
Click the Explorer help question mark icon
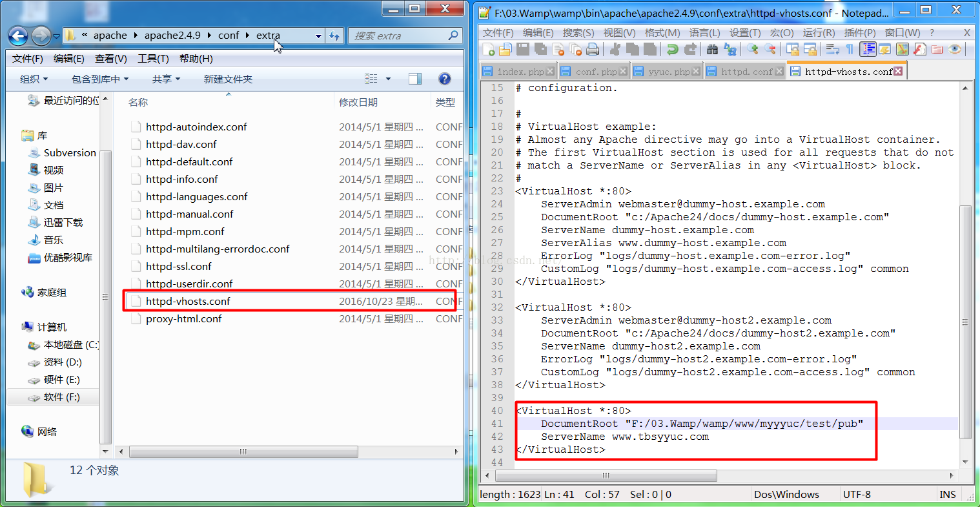(444, 79)
